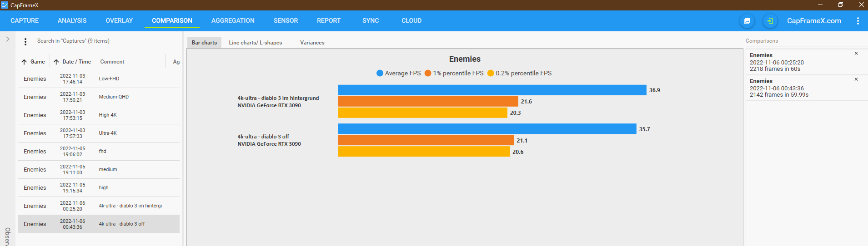Switch to the SYNC tab

click(x=371, y=20)
